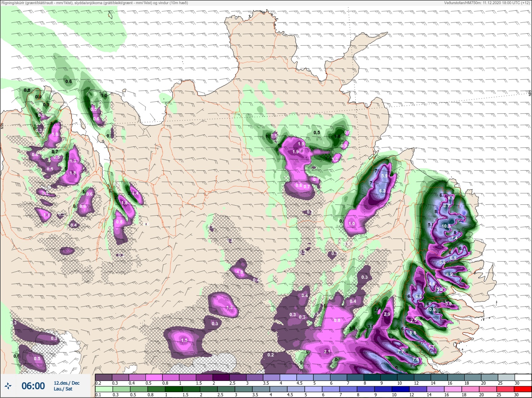The width and height of the screenshot is (532, 398).
Task: Click the "6.3" precipitation value on the map
Action: point(383,191)
